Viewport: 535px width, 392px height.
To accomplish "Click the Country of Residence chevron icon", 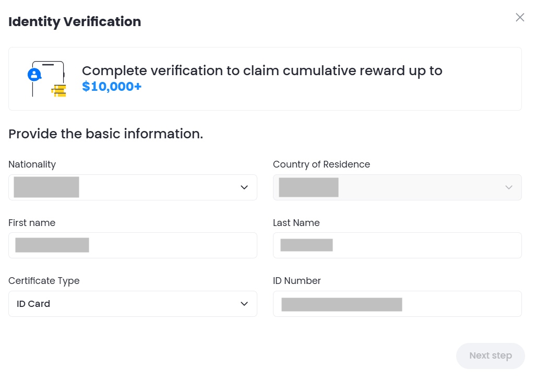I will coord(508,187).
